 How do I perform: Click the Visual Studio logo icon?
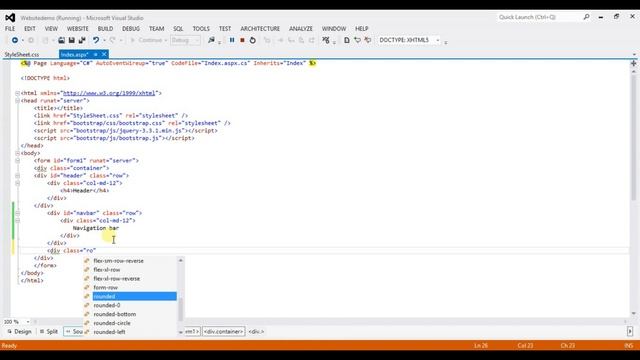pos(10,18)
